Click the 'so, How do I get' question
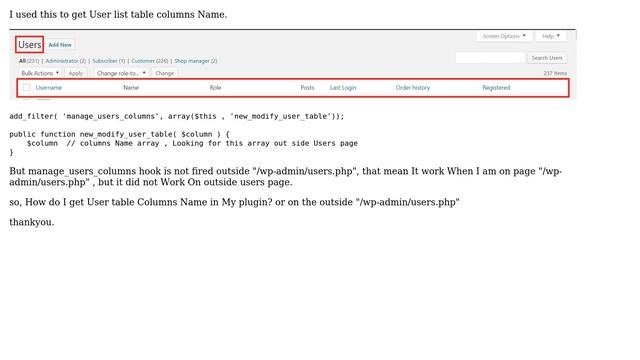Screen dimensions: 640x360 point(234,202)
